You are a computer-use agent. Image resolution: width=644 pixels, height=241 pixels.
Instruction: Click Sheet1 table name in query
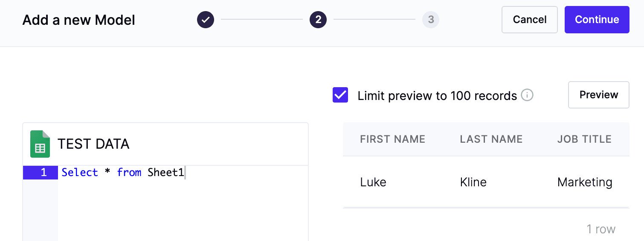pyautogui.click(x=165, y=173)
